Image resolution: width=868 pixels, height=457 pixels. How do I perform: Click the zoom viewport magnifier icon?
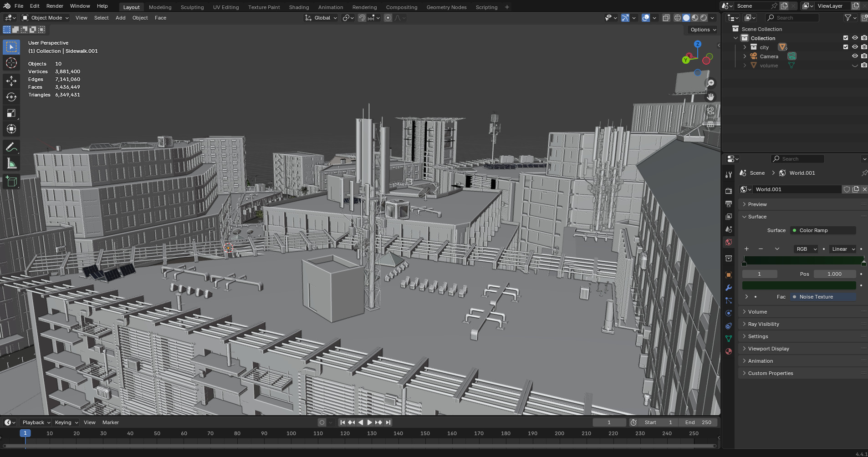click(710, 83)
